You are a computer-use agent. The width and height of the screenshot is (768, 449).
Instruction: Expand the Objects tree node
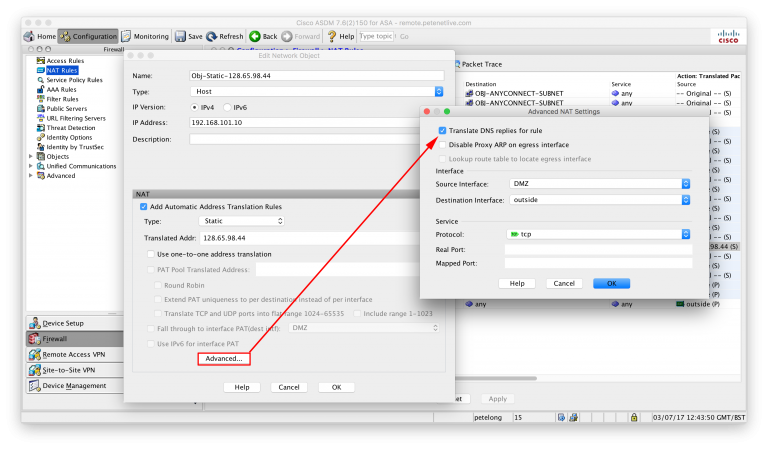click(x=31, y=157)
